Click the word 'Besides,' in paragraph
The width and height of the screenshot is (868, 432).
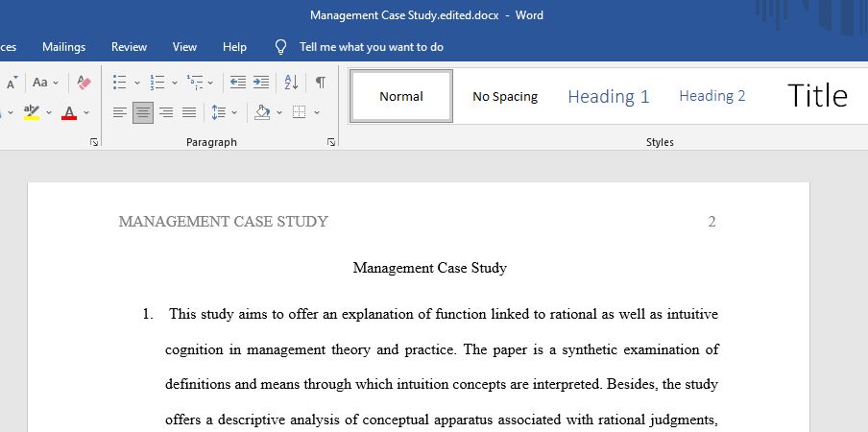(x=632, y=384)
